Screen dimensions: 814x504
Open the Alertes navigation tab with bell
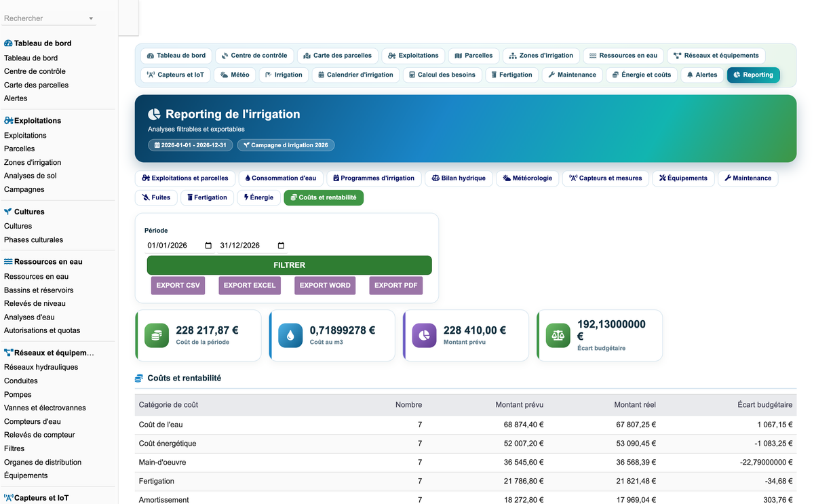(702, 75)
